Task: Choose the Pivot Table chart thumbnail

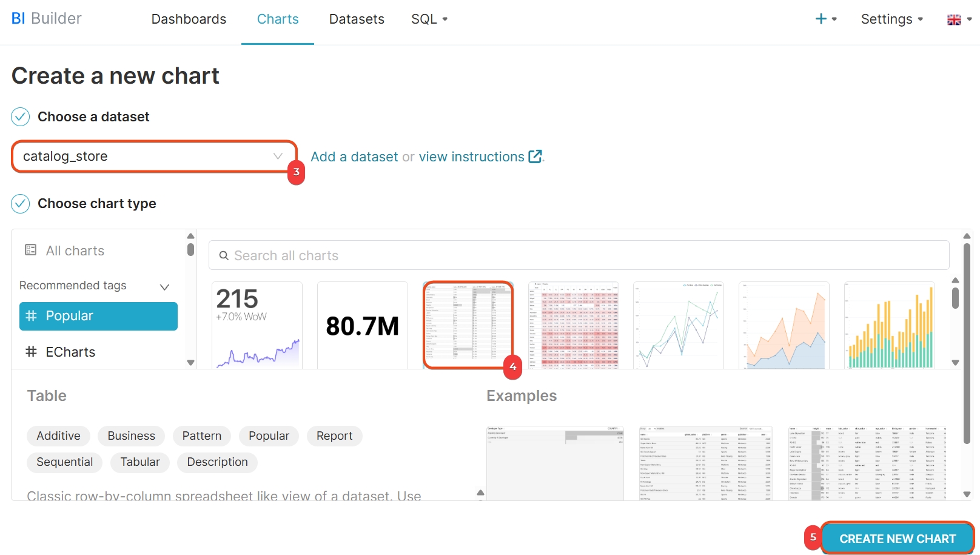Action: point(573,325)
